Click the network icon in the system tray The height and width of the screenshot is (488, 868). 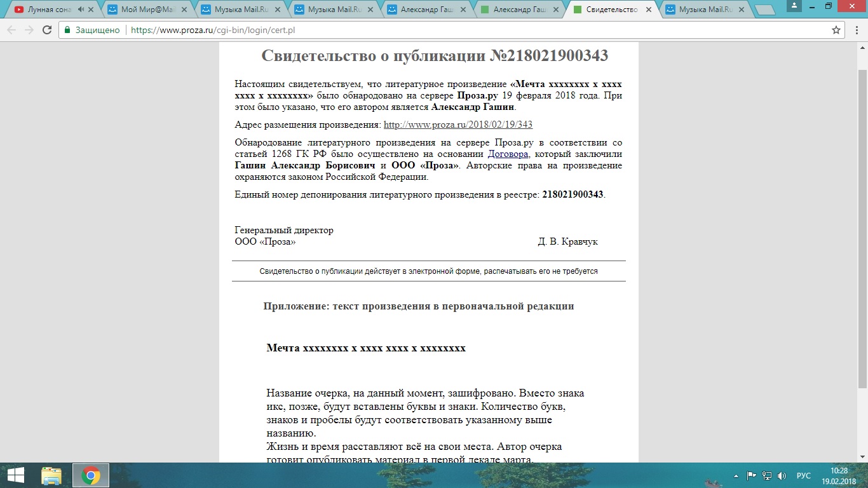[x=767, y=475]
